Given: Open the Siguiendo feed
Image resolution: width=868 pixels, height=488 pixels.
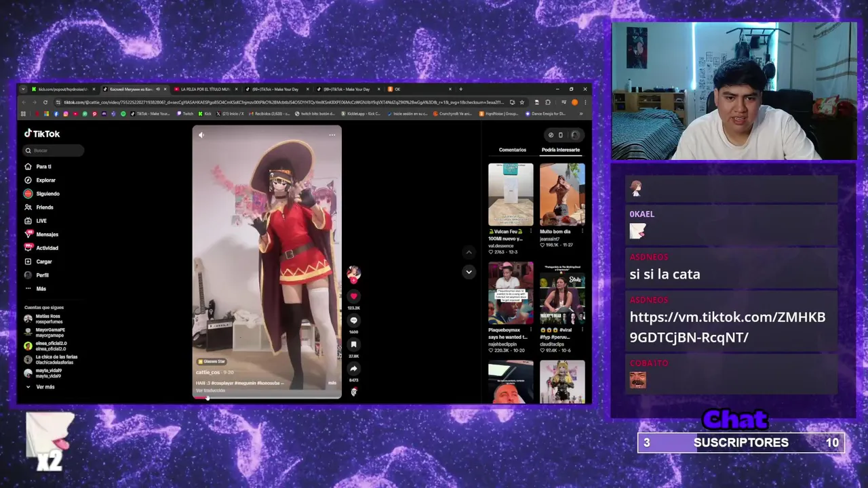Looking at the screenshot, I should click(x=42, y=194).
